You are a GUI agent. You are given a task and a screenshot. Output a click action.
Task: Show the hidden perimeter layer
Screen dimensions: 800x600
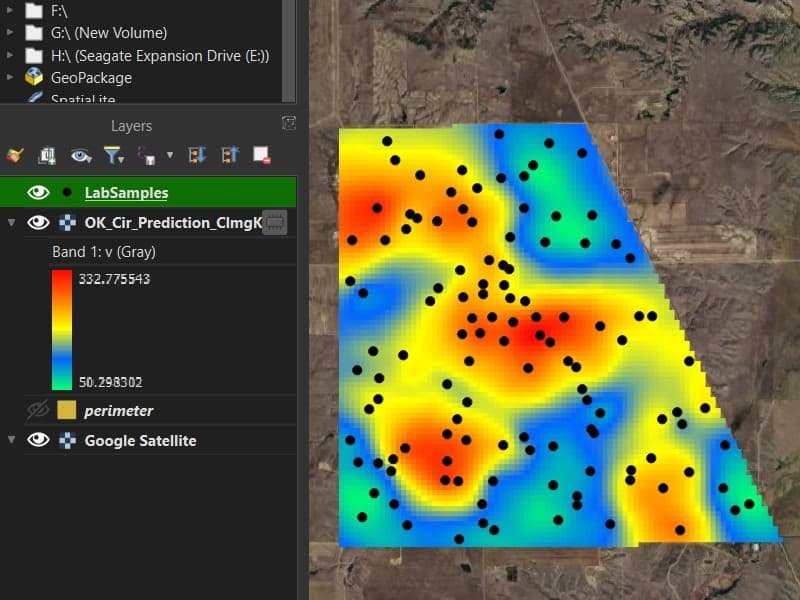(38, 410)
